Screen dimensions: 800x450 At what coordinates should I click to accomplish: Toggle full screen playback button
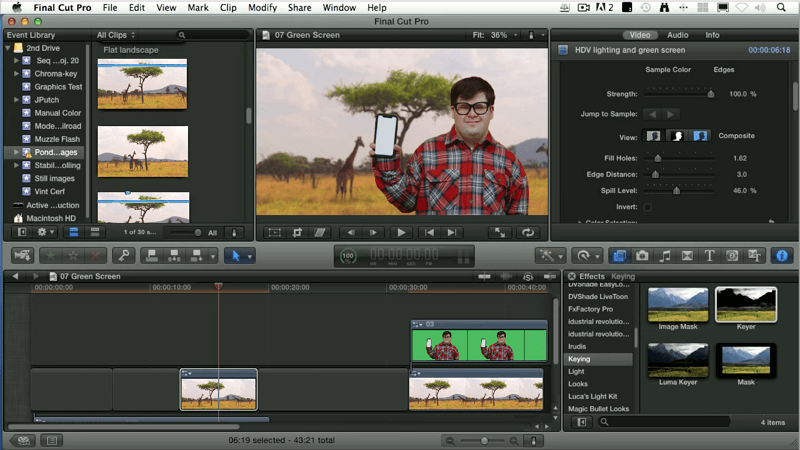[x=499, y=232]
